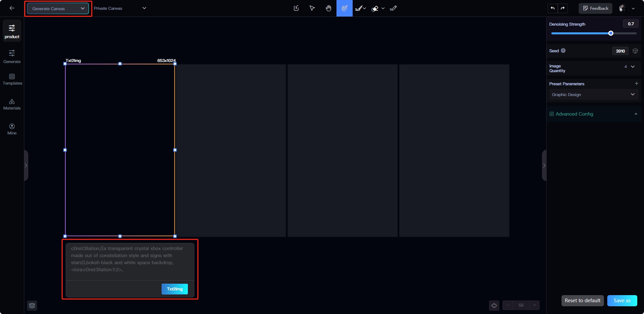Open the Private Canvas dropdown
Viewport: 644px width, 314px height.
120,8
